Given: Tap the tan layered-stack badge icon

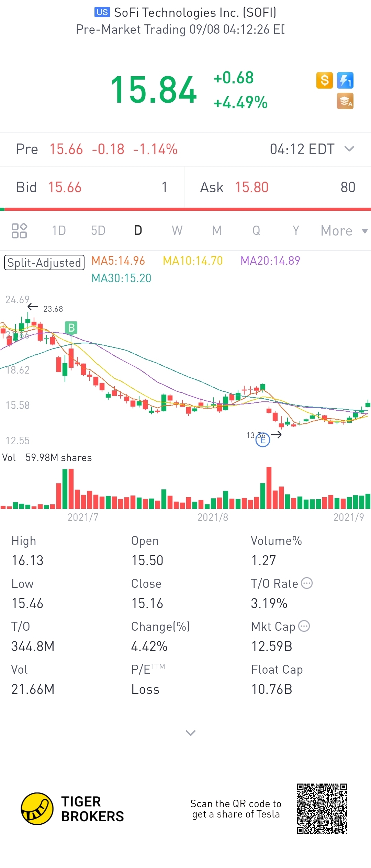Looking at the screenshot, I should click(x=345, y=101).
